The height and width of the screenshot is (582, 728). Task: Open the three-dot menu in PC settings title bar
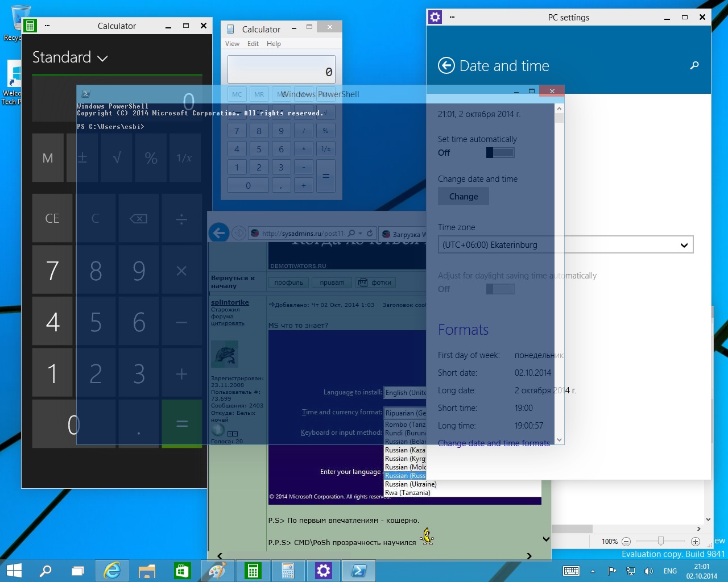452,17
